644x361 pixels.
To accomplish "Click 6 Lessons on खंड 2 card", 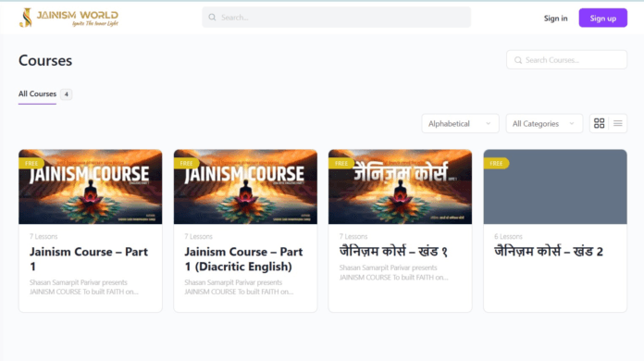I will (x=509, y=237).
